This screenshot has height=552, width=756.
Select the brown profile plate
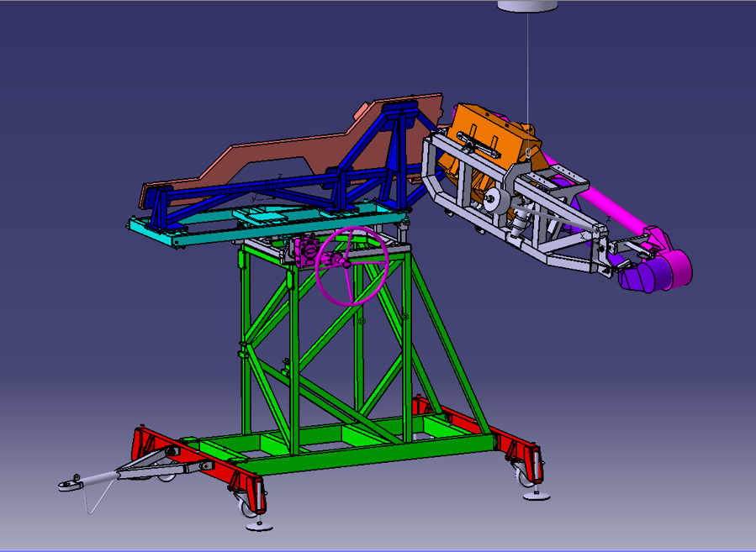[286, 151]
